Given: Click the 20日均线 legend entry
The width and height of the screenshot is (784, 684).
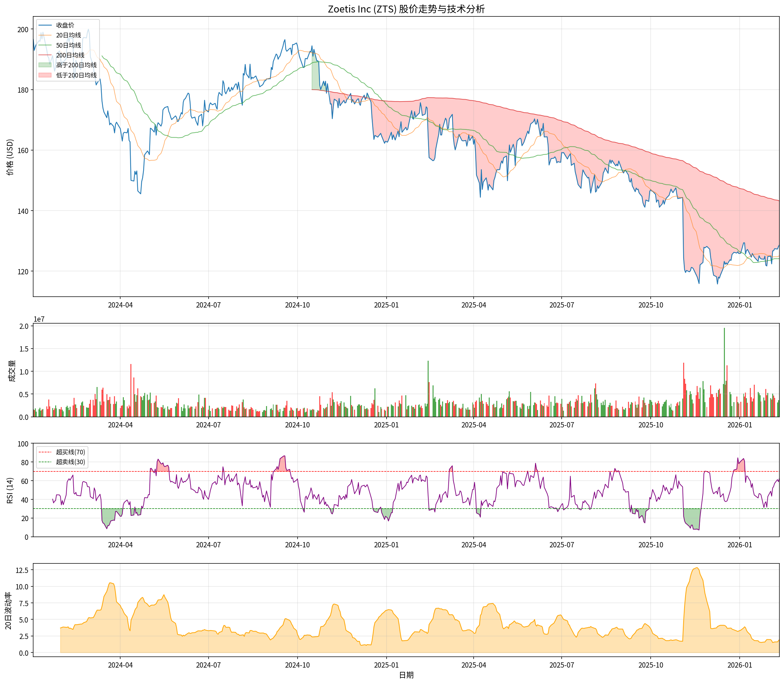Looking at the screenshot, I should point(68,35).
